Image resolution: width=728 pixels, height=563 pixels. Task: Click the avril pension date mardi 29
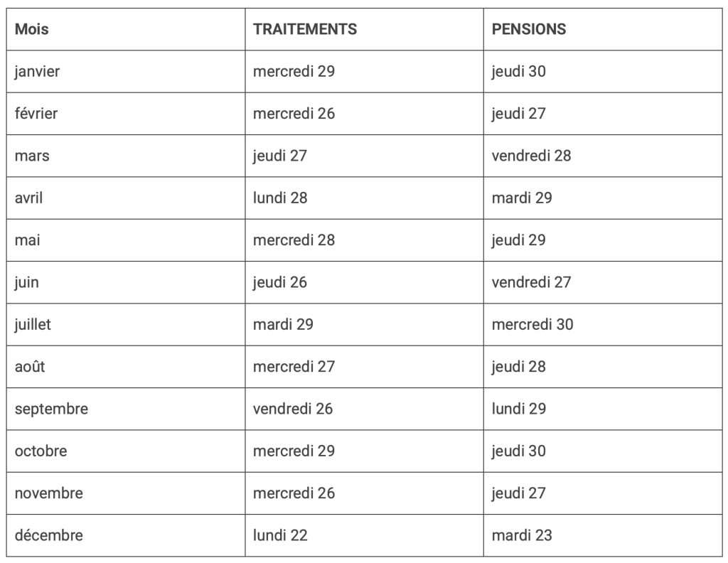click(x=522, y=198)
